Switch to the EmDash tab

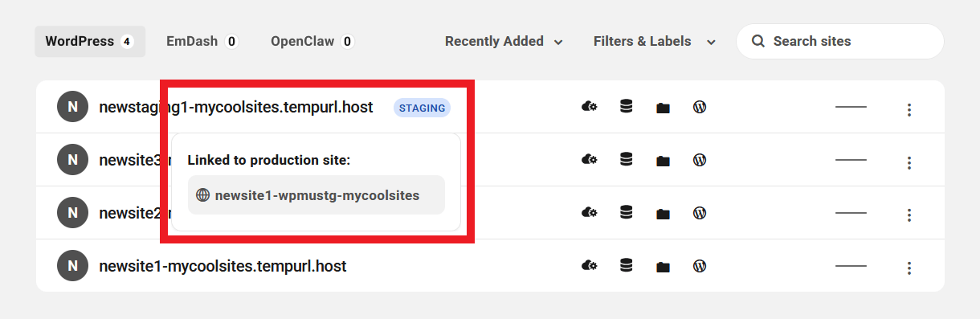coord(202,41)
